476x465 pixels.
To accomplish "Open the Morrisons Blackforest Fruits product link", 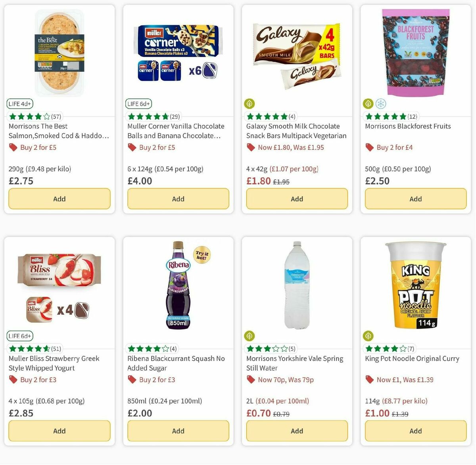I will tap(408, 126).
